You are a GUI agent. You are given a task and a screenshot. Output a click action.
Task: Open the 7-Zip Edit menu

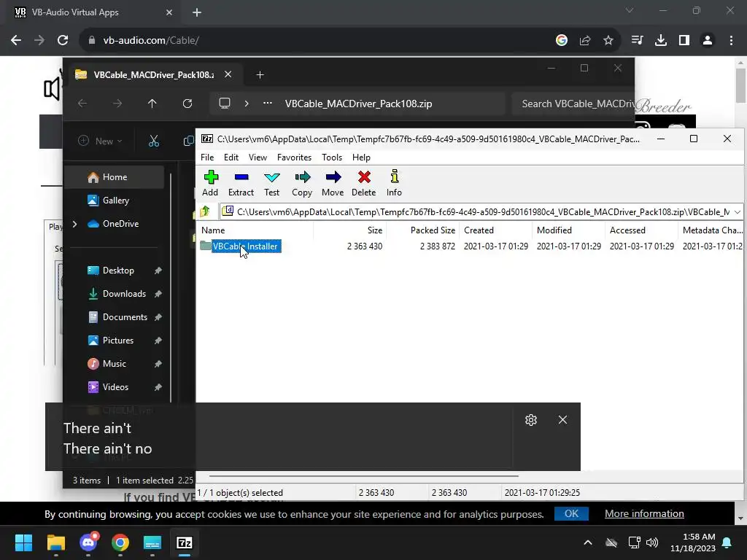[231, 157]
